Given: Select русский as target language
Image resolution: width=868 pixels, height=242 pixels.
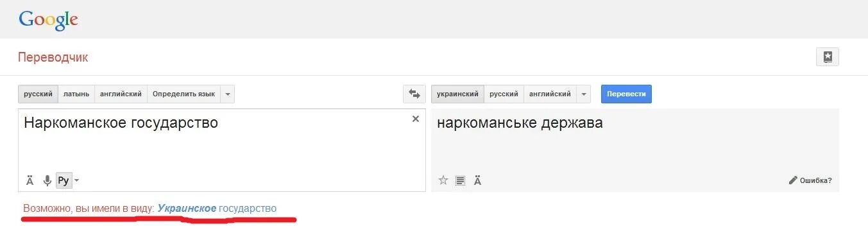Looking at the screenshot, I should pyautogui.click(x=504, y=94).
